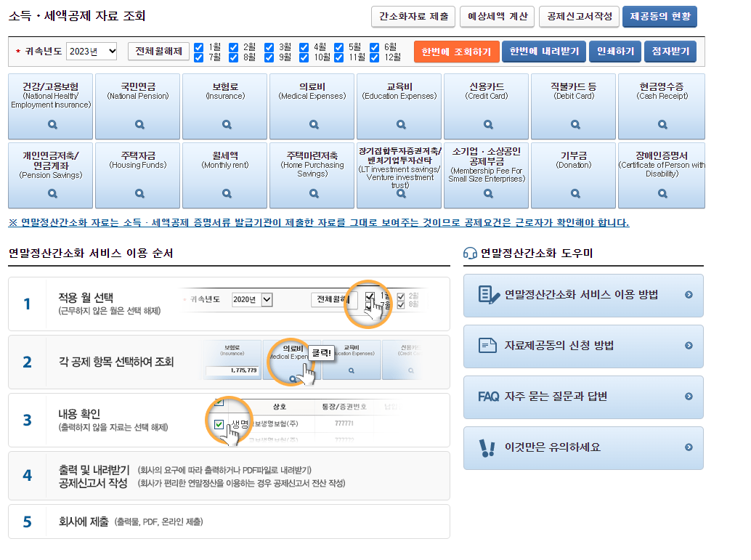
Task: Click 점자받기 button
Action: pyautogui.click(x=670, y=52)
